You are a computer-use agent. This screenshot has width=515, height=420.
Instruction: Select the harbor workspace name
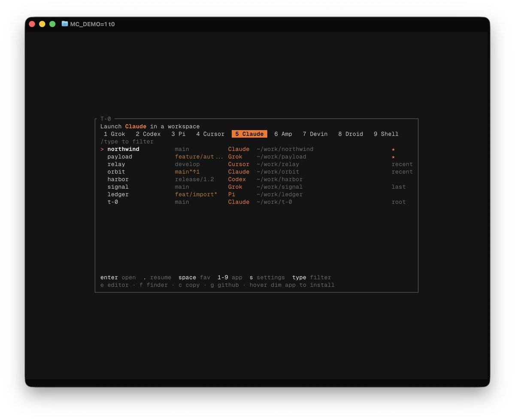point(118,179)
